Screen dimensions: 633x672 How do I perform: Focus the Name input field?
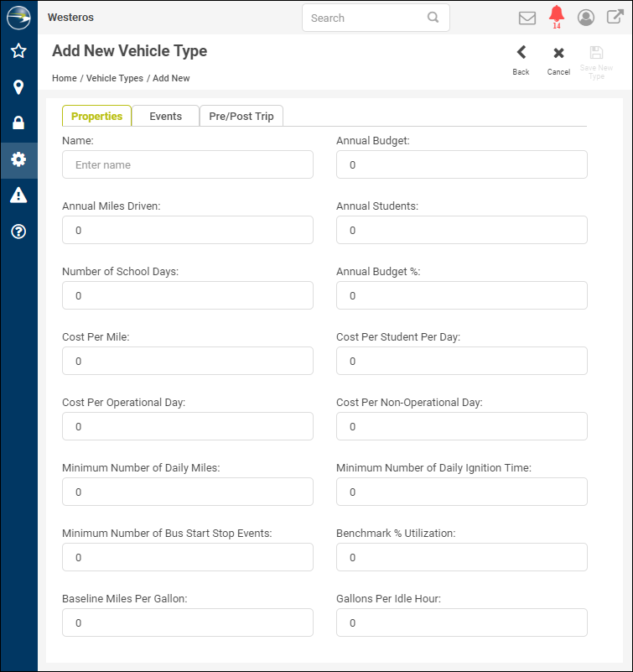point(188,164)
